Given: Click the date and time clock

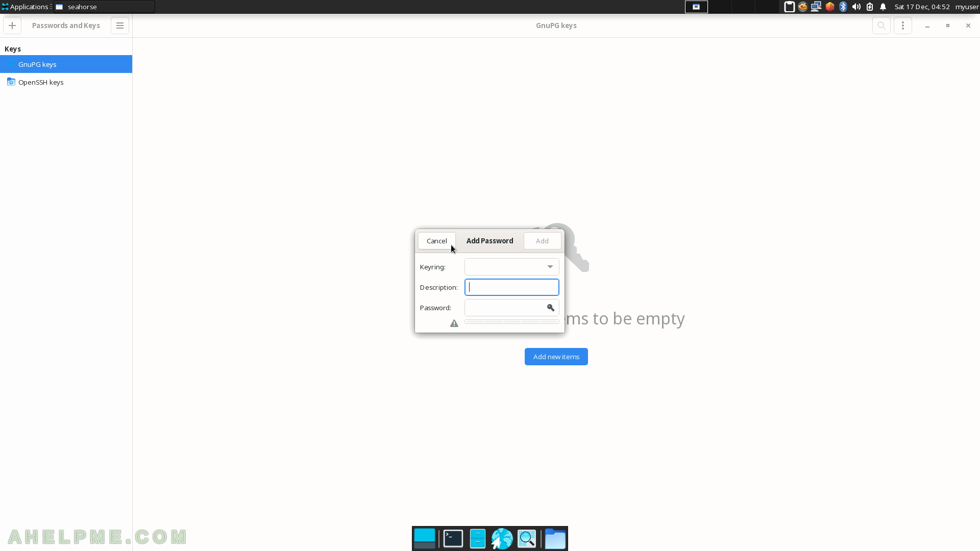Looking at the screenshot, I should point(922,7).
